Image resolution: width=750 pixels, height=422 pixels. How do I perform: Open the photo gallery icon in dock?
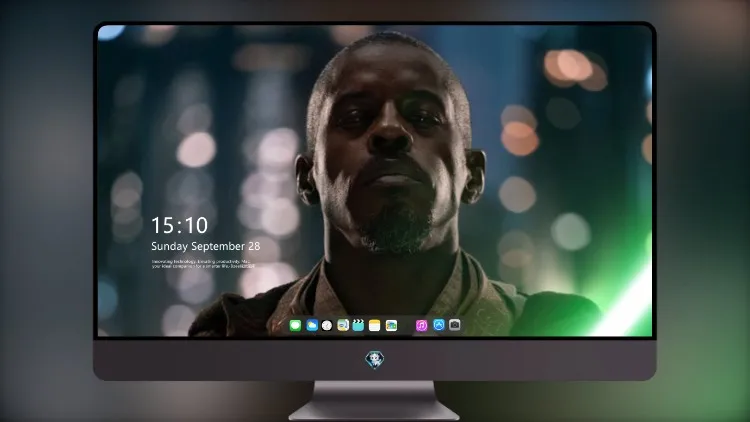391,326
